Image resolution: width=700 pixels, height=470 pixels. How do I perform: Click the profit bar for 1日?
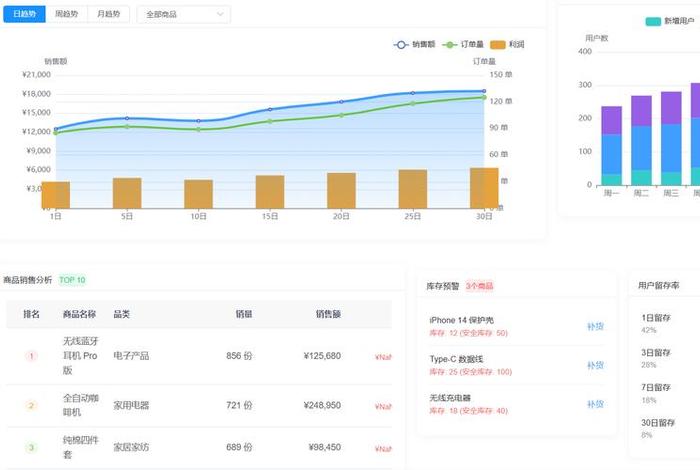click(56, 195)
